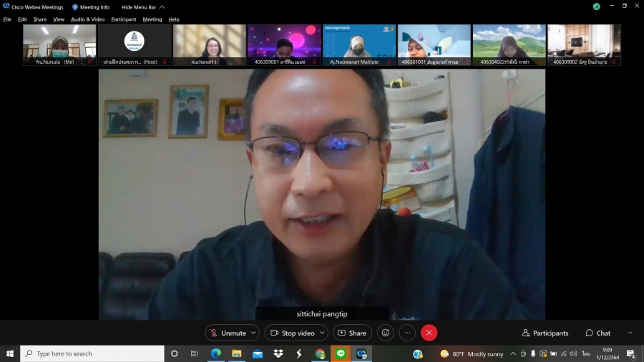Open more options ellipsis in meeting controls
Image resolution: width=644 pixels, height=362 pixels.
coord(407,333)
